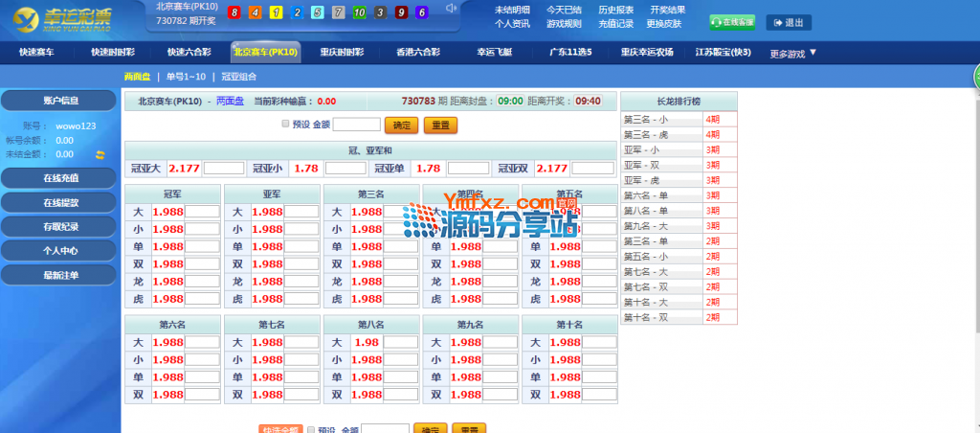The image size is (980, 433).
Task: Click the 退出 logout button
Action: pyautogui.click(x=790, y=22)
